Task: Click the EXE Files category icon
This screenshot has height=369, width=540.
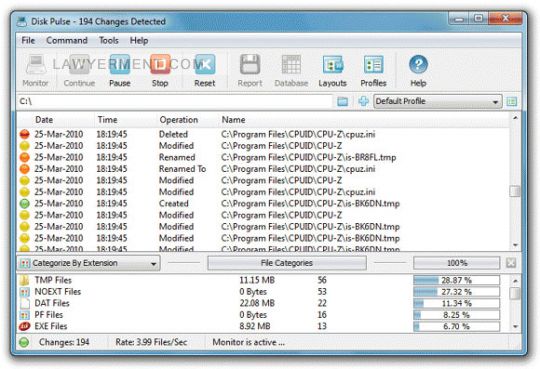Action: pos(24,326)
